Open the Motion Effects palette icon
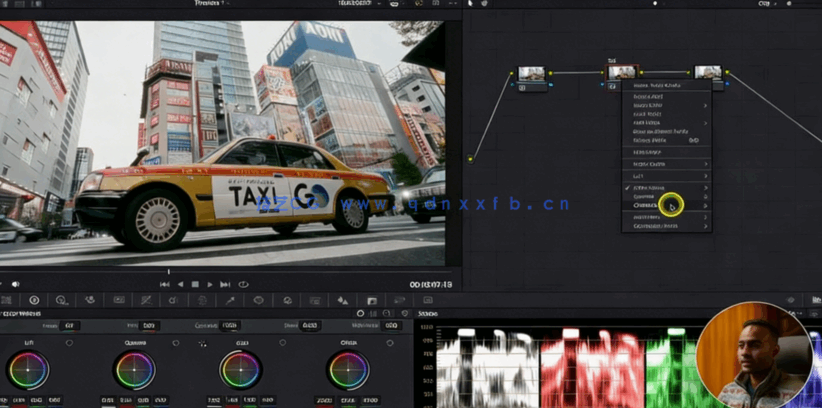The width and height of the screenshot is (822, 408). (x=119, y=300)
